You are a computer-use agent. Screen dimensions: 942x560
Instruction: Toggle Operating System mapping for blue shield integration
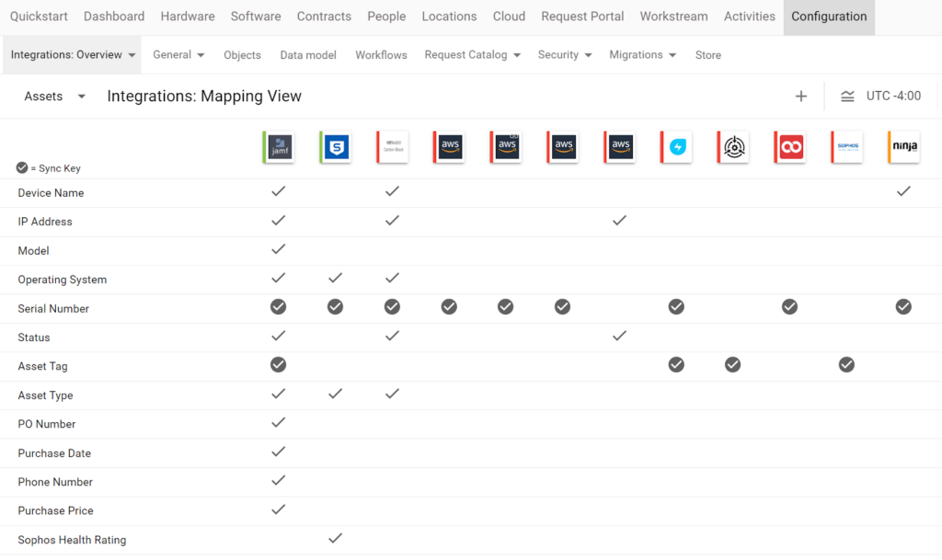point(335,278)
